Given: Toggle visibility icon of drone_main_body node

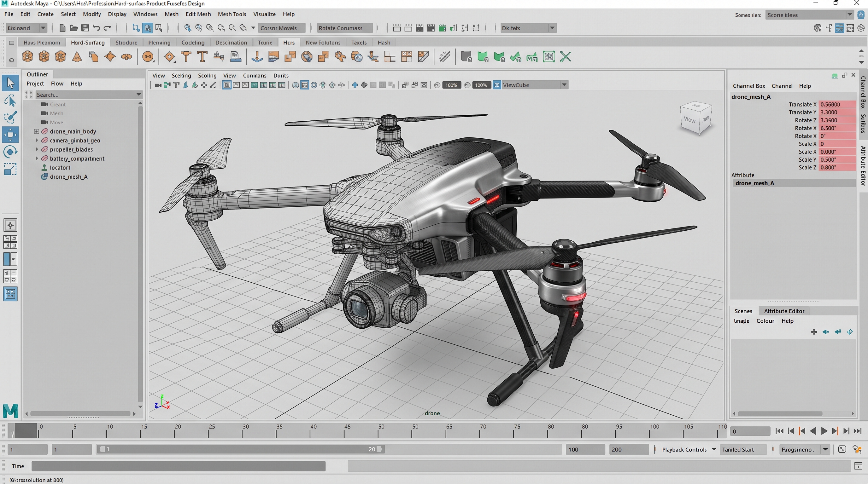Looking at the screenshot, I should 44,131.
